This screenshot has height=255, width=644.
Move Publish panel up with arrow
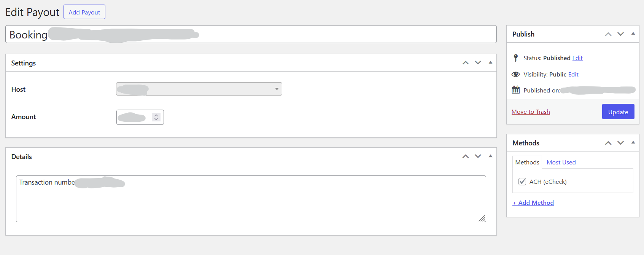point(608,34)
